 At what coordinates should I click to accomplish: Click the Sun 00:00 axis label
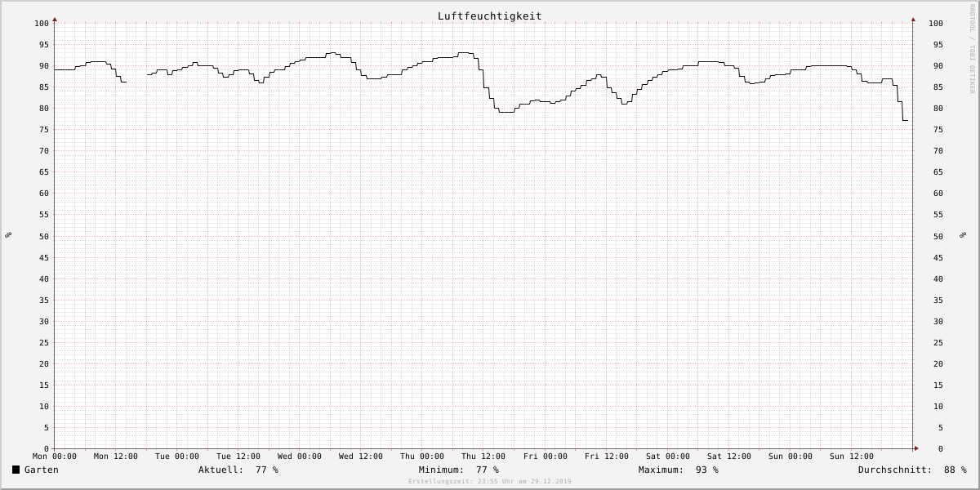pos(791,457)
